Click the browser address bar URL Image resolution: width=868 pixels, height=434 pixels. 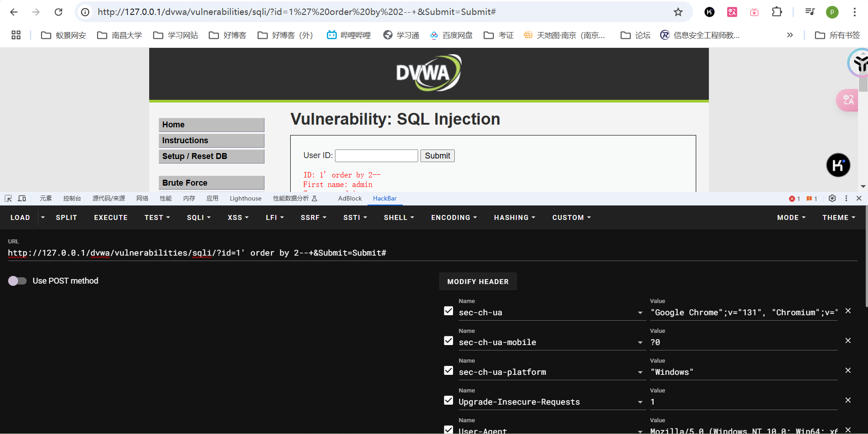tap(297, 12)
